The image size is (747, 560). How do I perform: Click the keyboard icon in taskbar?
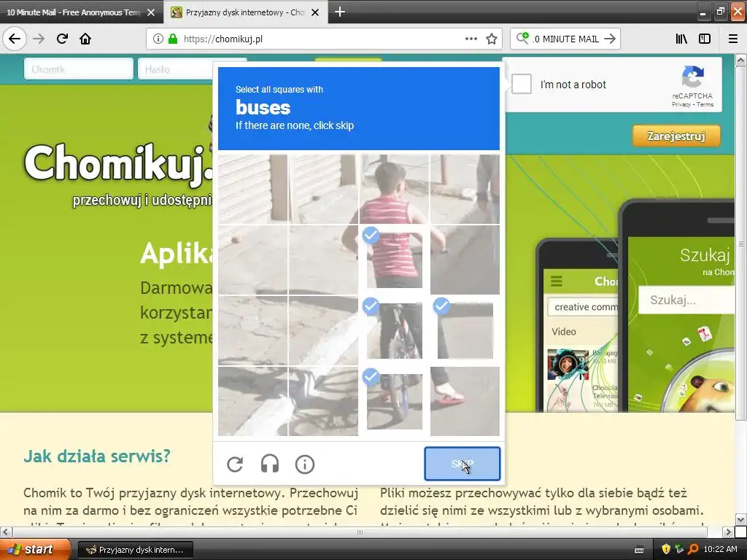(639, 550)
